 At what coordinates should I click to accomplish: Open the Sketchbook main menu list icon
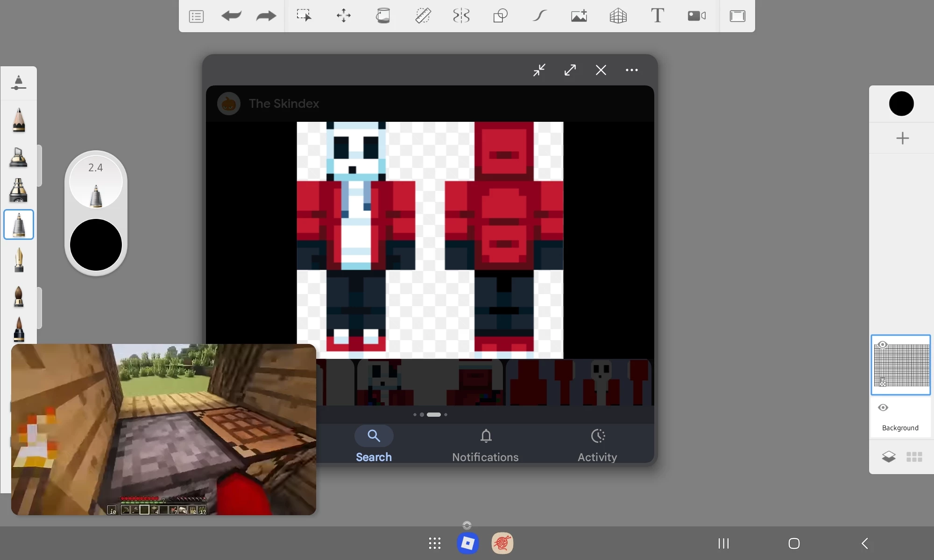[x=196, y=16]
